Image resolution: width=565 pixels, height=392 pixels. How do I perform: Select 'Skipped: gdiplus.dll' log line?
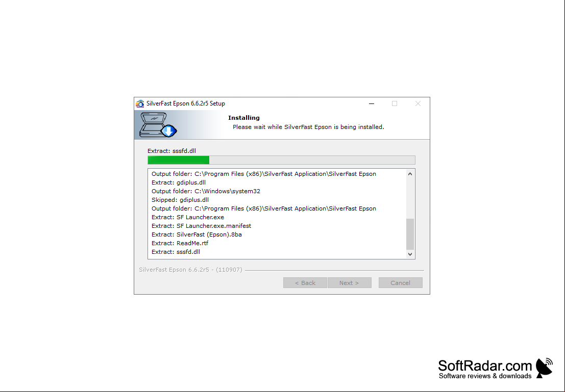(x=180, y=200)
